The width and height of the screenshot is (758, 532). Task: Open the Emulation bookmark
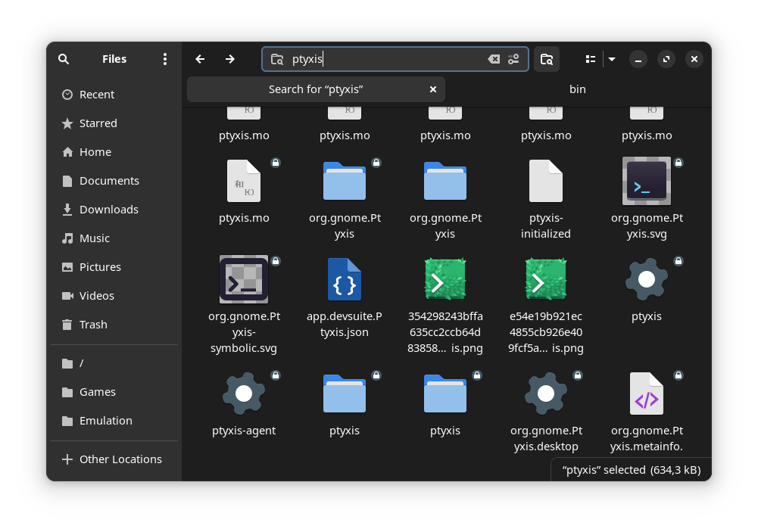[114, 421]
